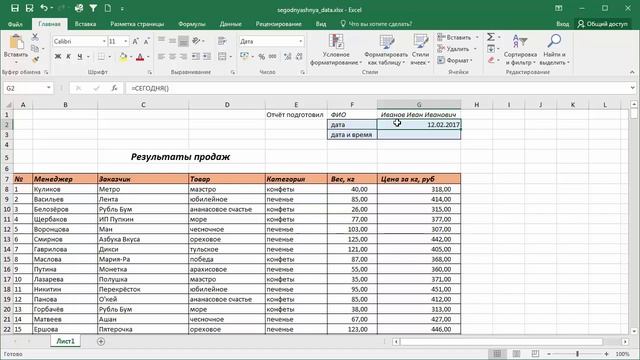The height and width of the screenshot is (360, 640).
Task: Undo the last action
Action: coord(44,8)
